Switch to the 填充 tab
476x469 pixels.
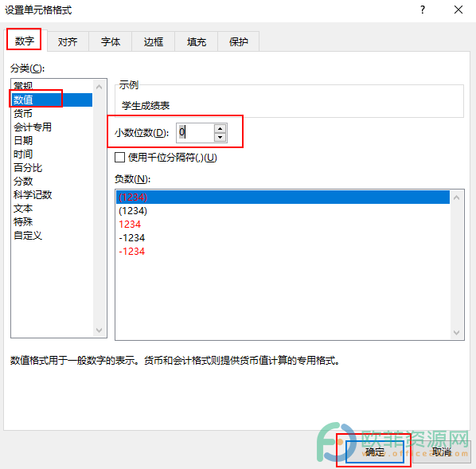tap(197, 41)
